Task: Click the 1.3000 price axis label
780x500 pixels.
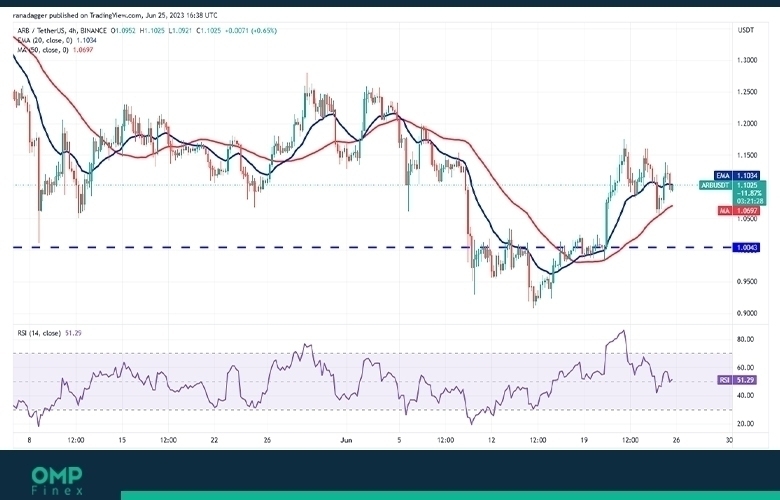Action: point(747,60)
